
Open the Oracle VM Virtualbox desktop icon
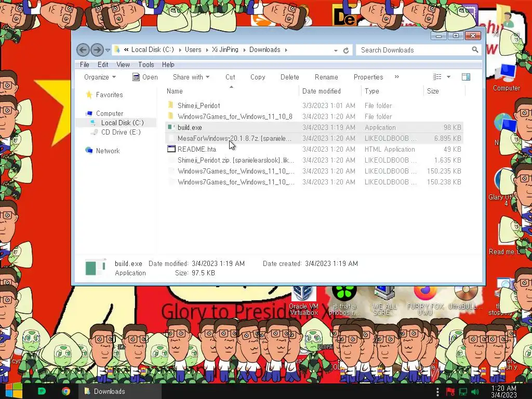click(x=303, y=301)
